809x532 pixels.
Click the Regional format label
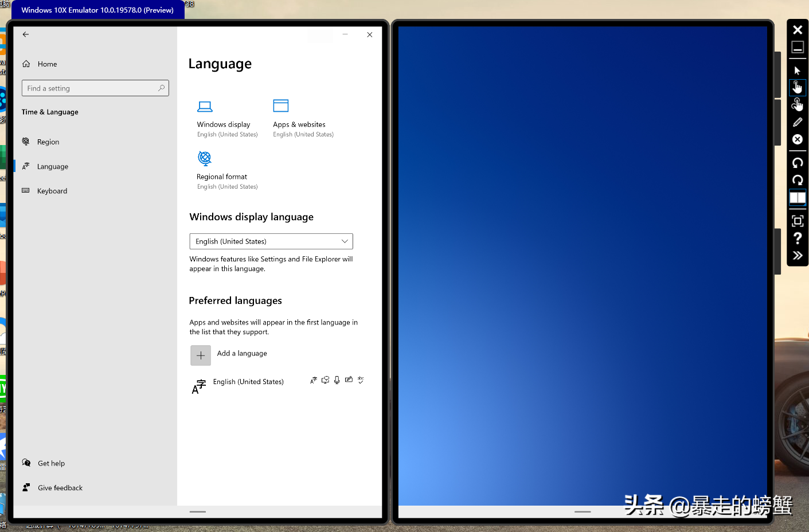pyautogui.click(x=222, y=177)
